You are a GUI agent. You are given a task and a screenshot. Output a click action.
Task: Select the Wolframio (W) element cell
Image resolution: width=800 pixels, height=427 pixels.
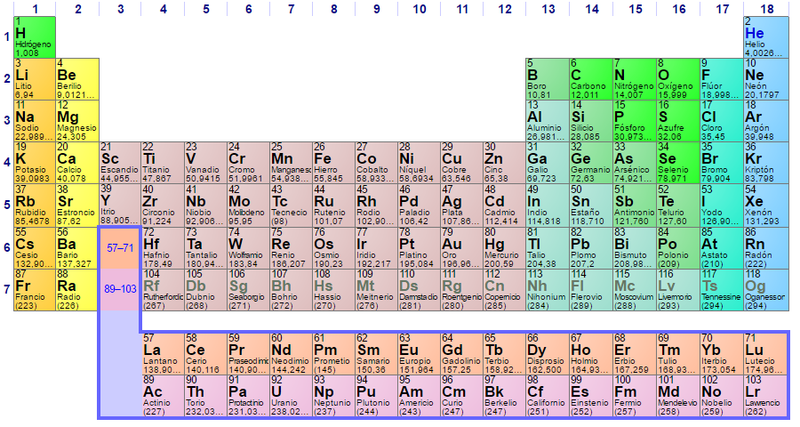pos(249,248)
